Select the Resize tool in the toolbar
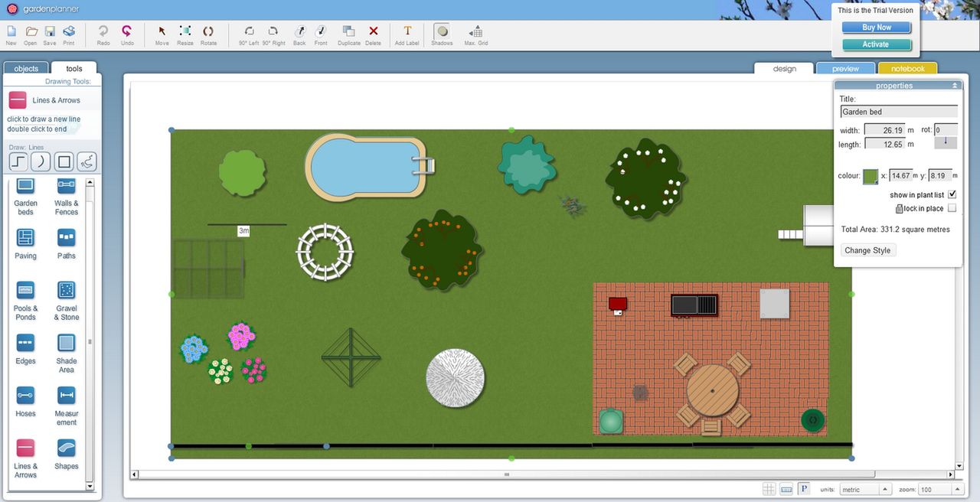The width and height of the screenshot is (980, 502). tap(185, 35)
